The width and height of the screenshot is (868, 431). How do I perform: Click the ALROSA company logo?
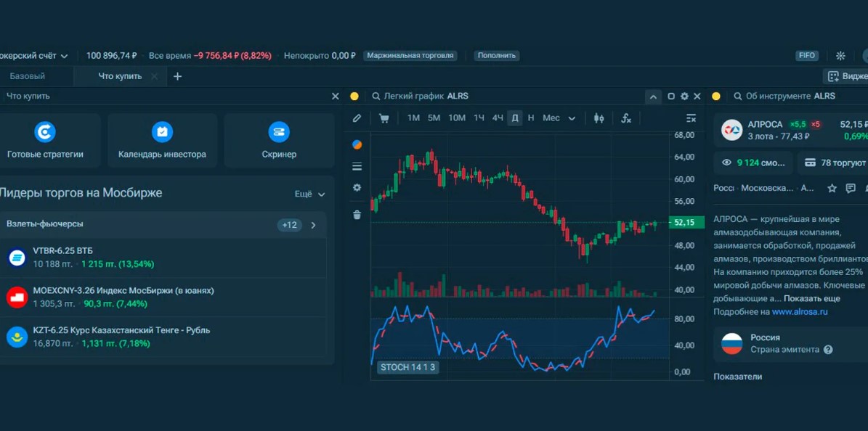tap(731, 129)
